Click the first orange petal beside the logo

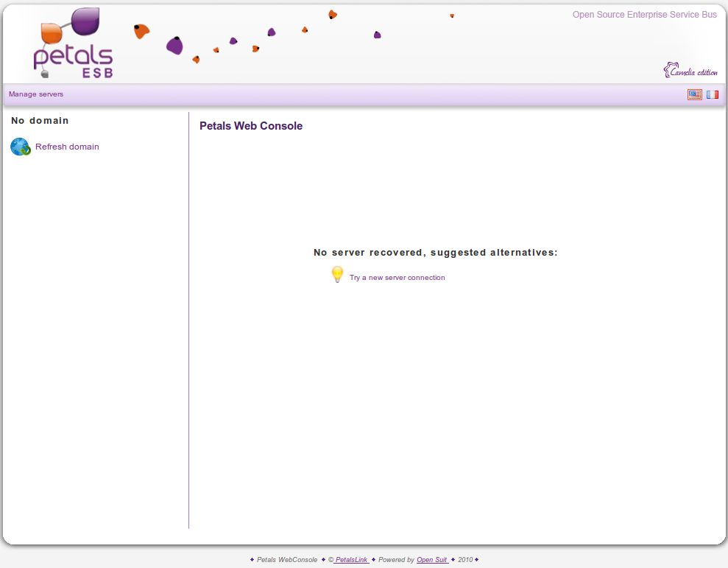(141, 31)
